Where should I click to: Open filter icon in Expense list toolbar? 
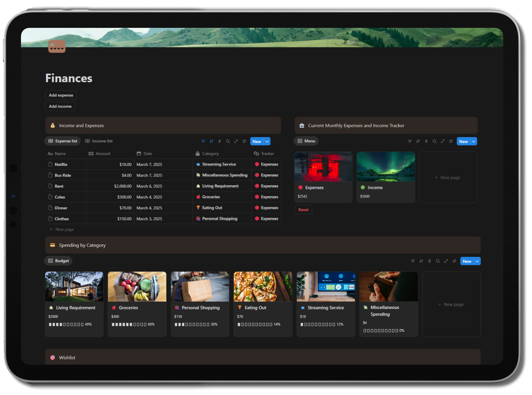pos(203,141)
